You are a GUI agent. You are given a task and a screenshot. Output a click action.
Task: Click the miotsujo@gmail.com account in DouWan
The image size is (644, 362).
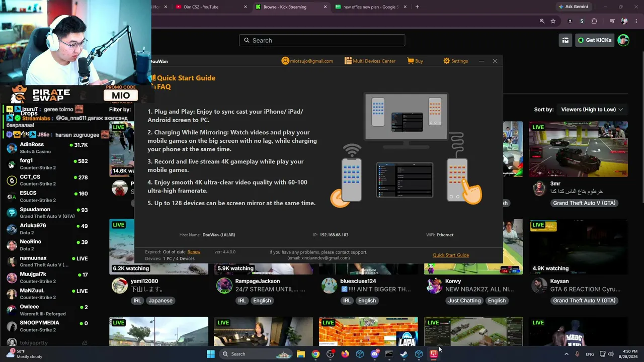click(x=307, y=61)
